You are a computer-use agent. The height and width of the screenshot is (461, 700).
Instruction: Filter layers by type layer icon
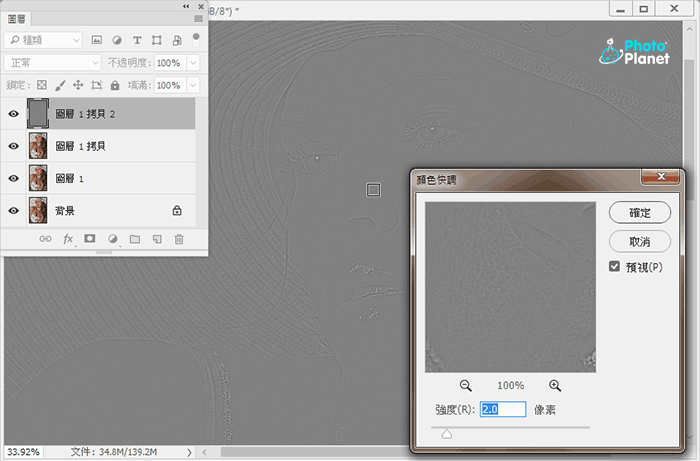(x=137, y=40)
